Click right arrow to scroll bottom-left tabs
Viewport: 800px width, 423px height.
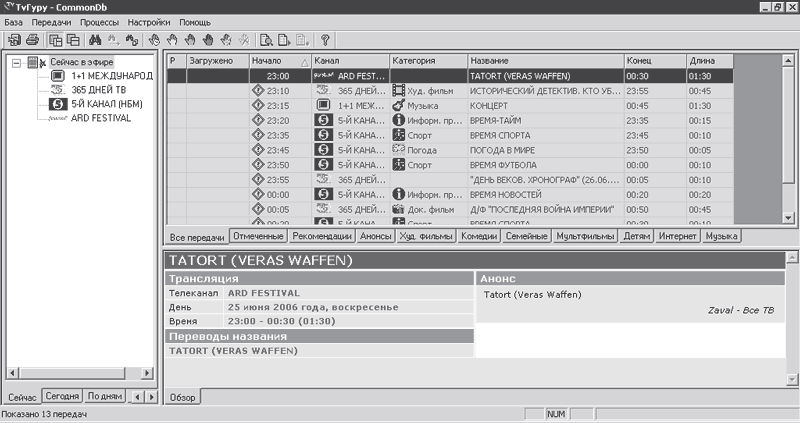tap(152, 397)
